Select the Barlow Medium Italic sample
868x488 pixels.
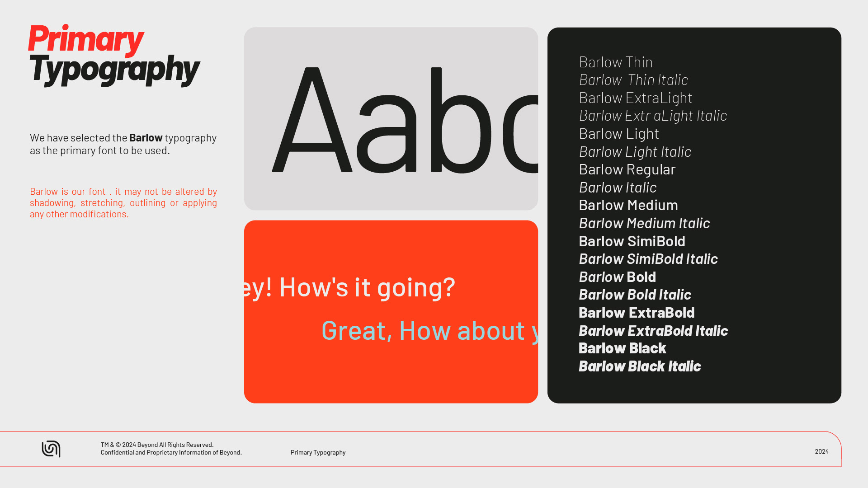(644, 223)
